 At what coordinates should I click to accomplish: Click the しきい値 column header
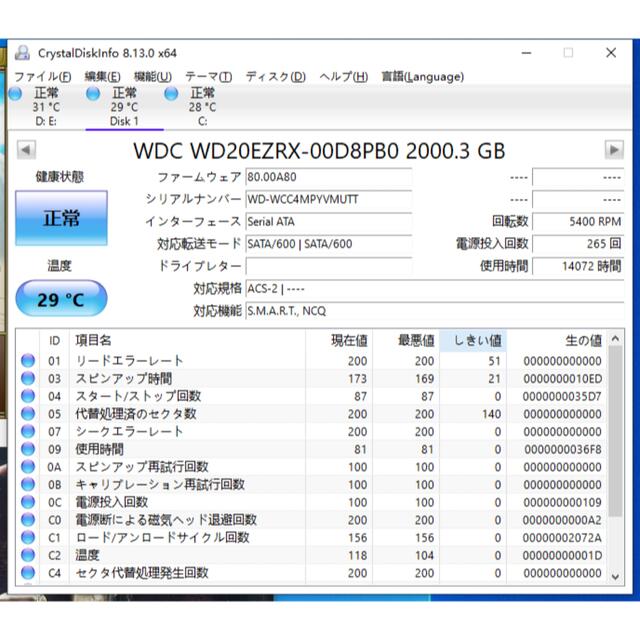[473, 340]
